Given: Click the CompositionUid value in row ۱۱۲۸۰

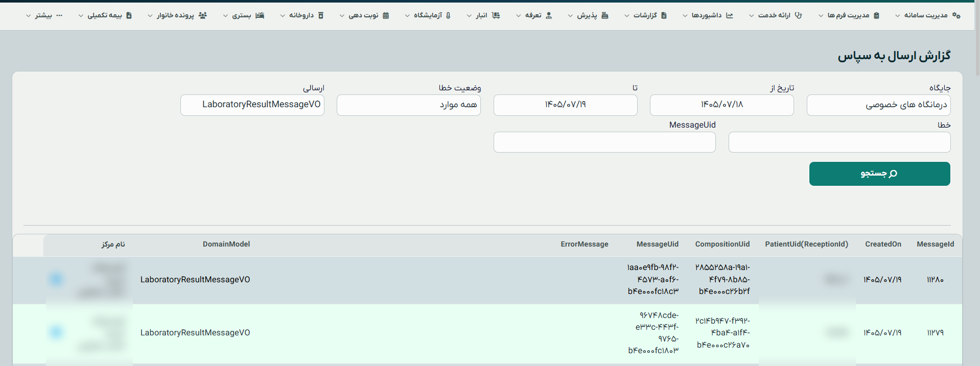Looking at the screenshot, I should [722, 279].
